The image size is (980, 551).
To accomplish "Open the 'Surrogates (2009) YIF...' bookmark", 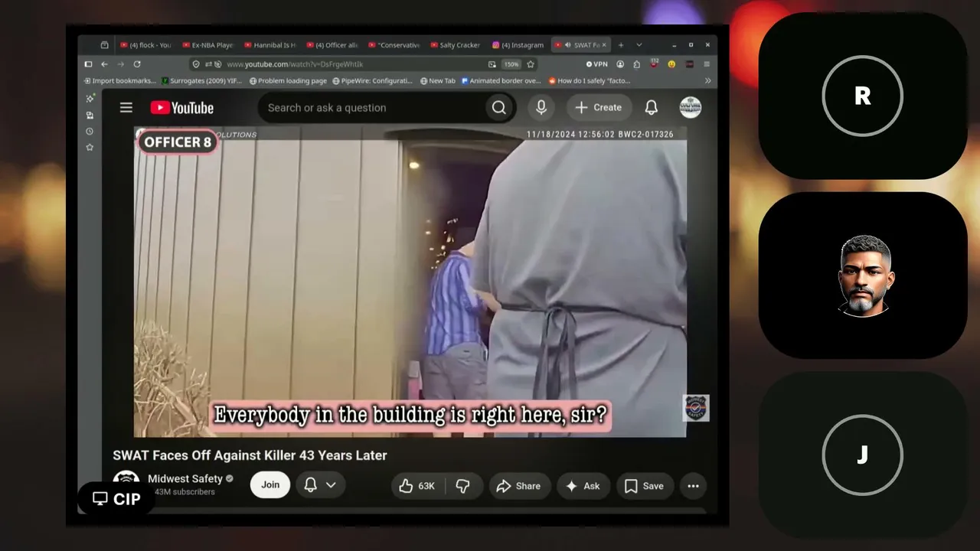I will point(201,80).
